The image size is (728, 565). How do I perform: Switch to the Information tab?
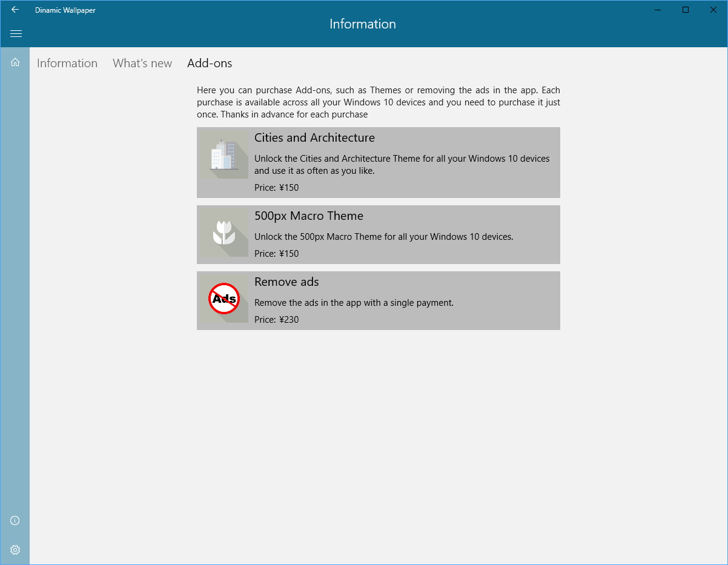pyautogui.click(x=67, y=63)
